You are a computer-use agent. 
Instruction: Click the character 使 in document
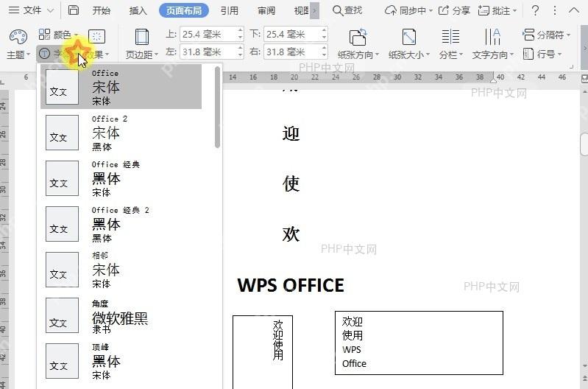click(x=291, y=183)
